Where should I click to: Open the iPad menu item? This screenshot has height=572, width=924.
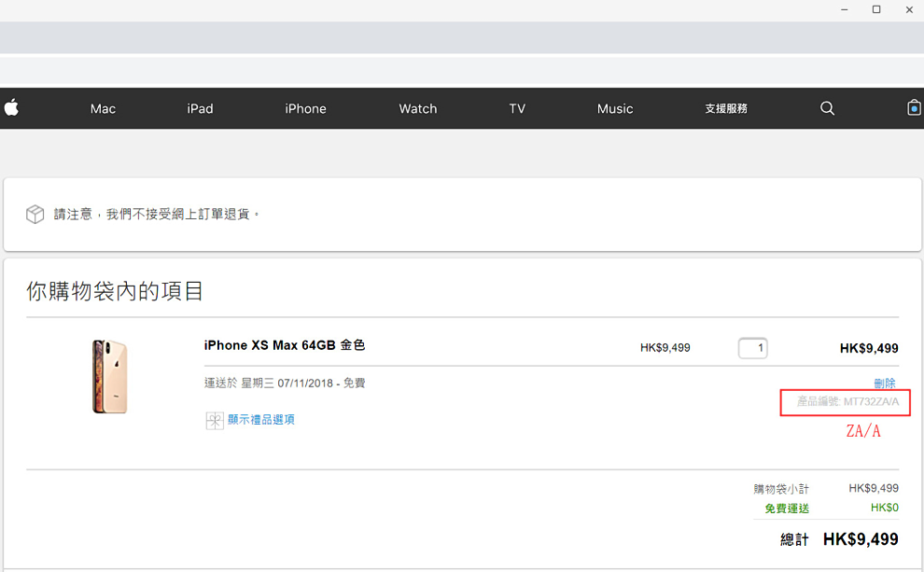click(201, 109)
